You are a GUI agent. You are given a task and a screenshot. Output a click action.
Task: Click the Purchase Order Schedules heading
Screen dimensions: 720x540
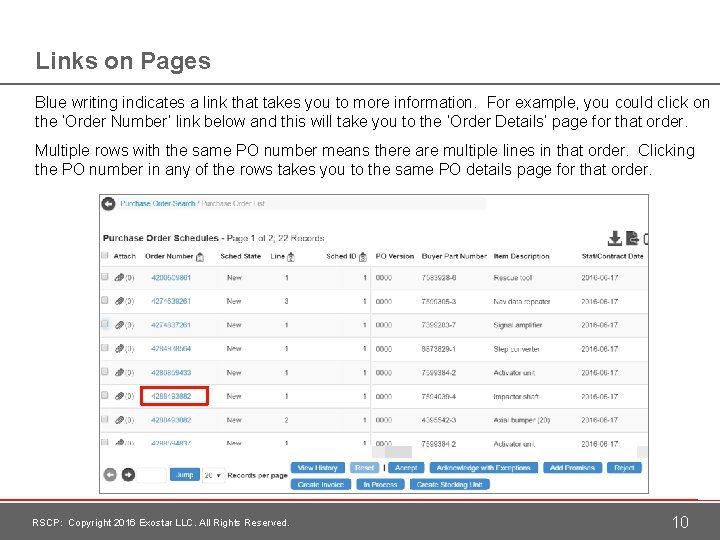161,238
